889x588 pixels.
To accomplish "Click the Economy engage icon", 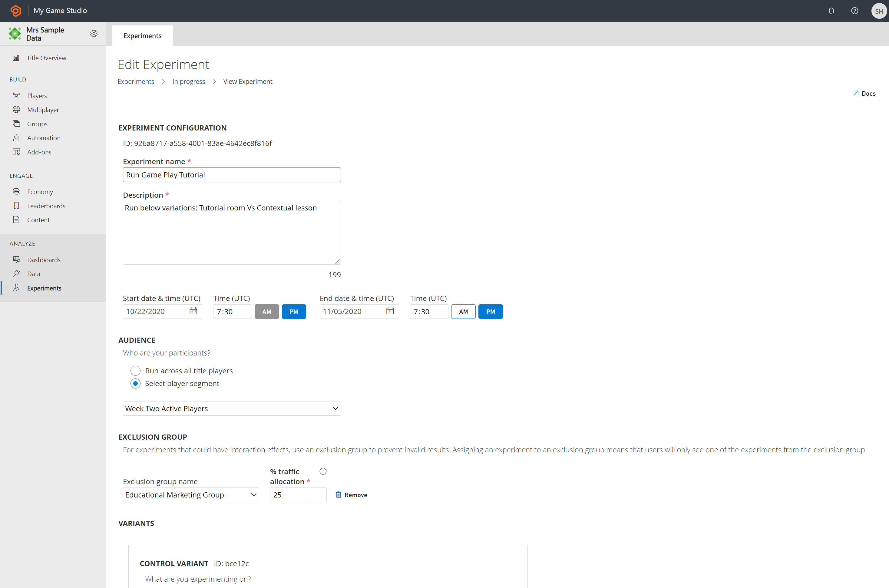I will coord(16,191).
